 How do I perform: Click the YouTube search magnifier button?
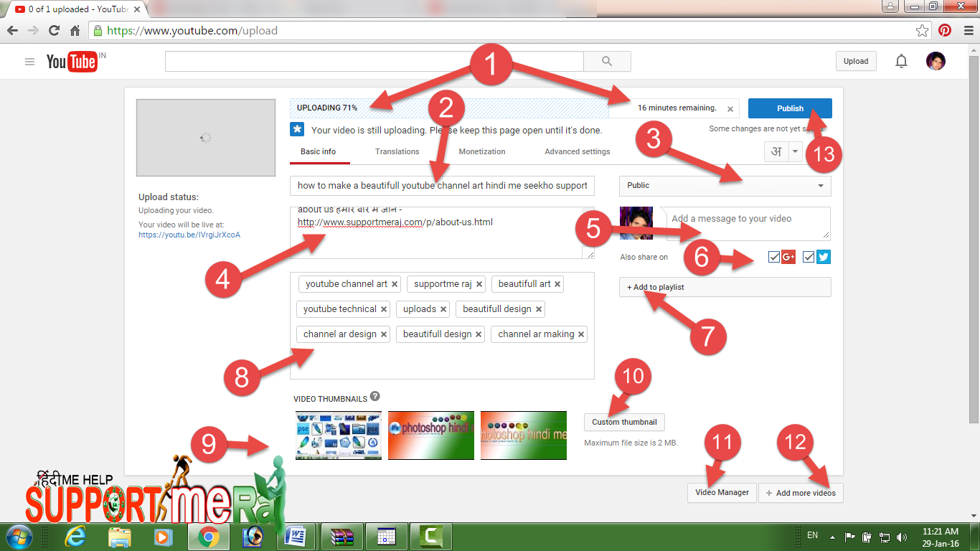point(607,62)
